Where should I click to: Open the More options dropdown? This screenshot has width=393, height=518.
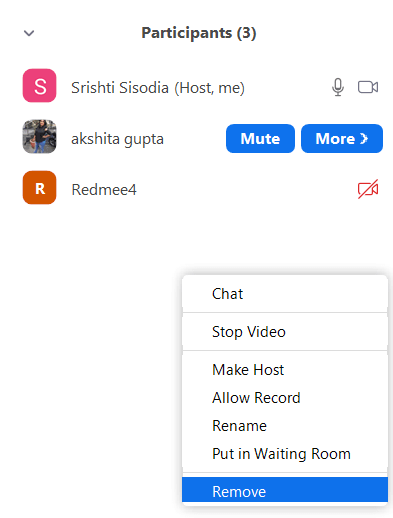coord(342,139)
